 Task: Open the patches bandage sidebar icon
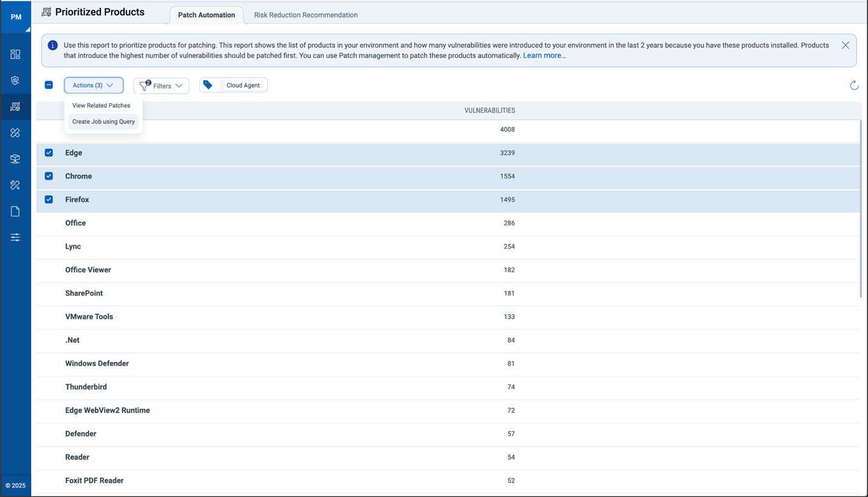(x=16, y=133)
